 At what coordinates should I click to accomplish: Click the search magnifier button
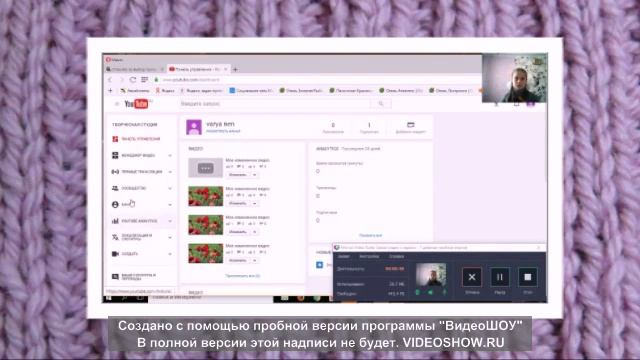(381, 104)
